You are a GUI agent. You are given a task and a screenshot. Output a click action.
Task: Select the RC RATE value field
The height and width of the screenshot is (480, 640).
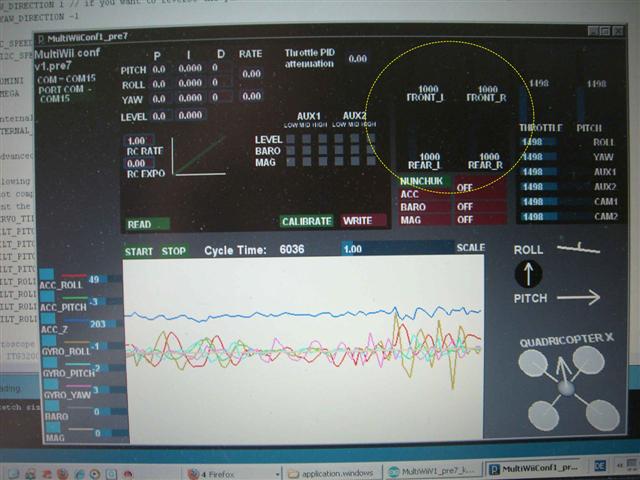pyautogui.click(x=139, y=141)
